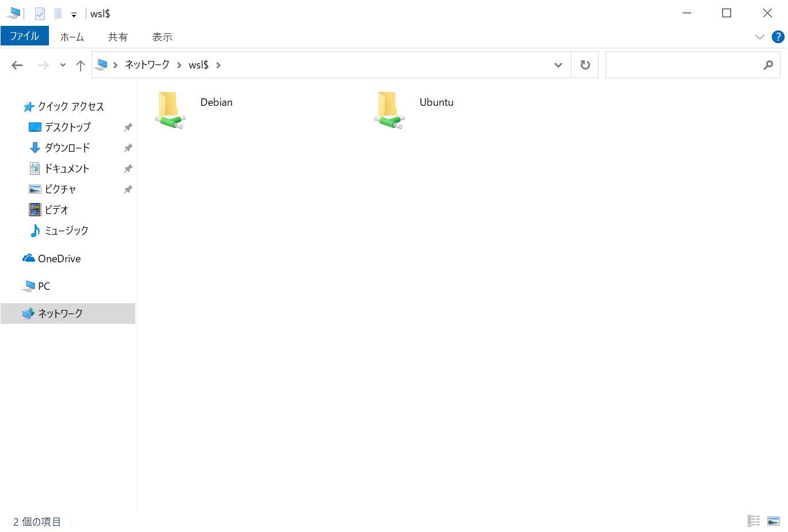The height and width of the screenshot is (532, 788).
Task: Open the Ubuntu network folder icon
Action: (x=389, y=110)
